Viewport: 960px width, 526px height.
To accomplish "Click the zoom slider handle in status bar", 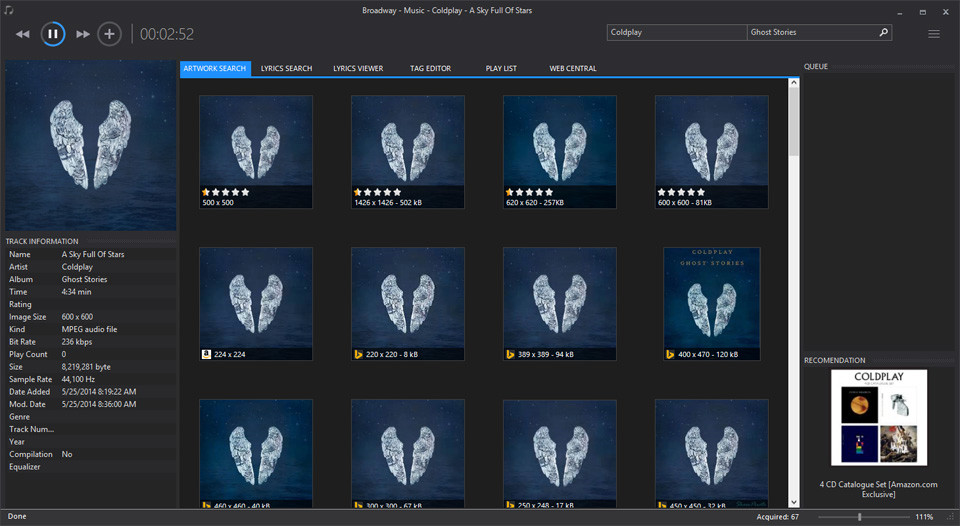I will [x=860, y=517].
